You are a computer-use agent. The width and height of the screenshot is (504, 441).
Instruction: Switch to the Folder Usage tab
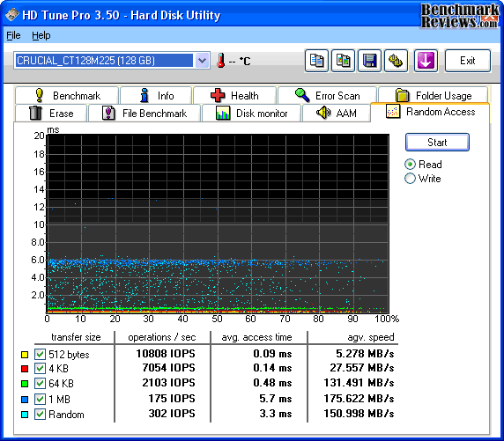pyautogui.click(x=434, y=95)
